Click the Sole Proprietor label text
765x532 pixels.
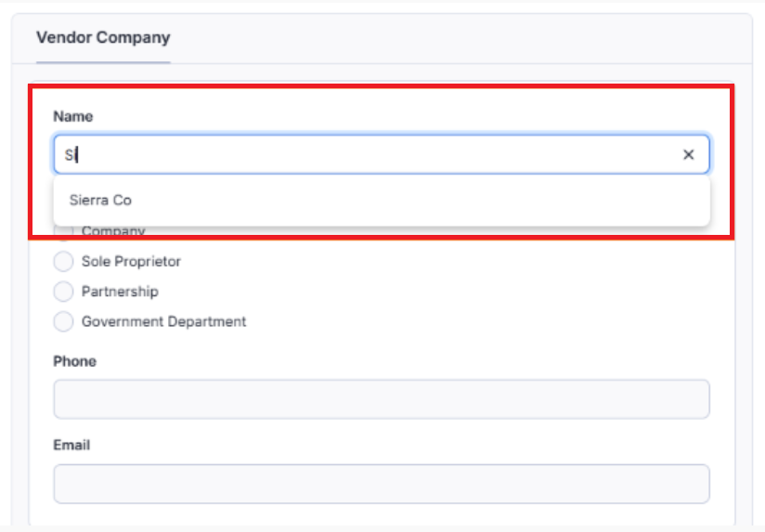pos(131,262)
